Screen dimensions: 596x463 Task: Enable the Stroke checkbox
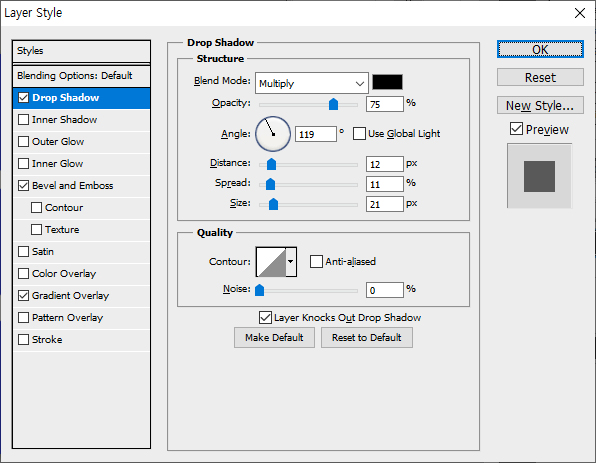(x=24, y=339)
